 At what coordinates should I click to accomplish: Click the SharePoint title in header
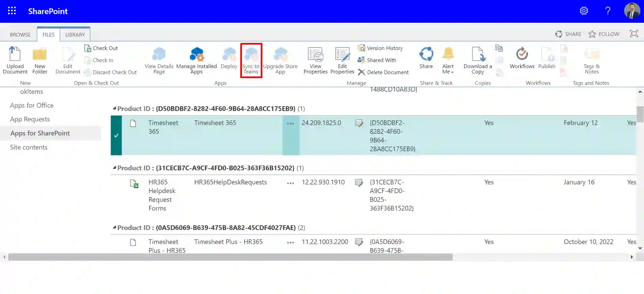48,11
